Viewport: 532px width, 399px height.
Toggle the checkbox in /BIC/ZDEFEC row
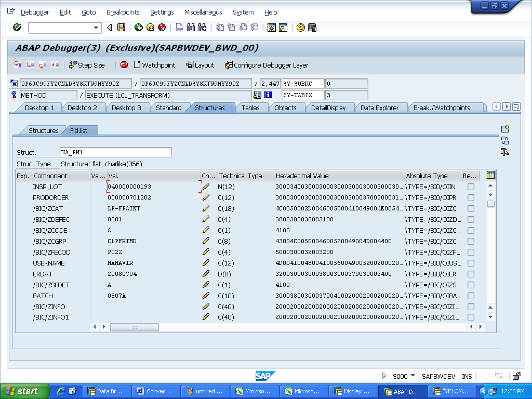(x=471, y=220)
